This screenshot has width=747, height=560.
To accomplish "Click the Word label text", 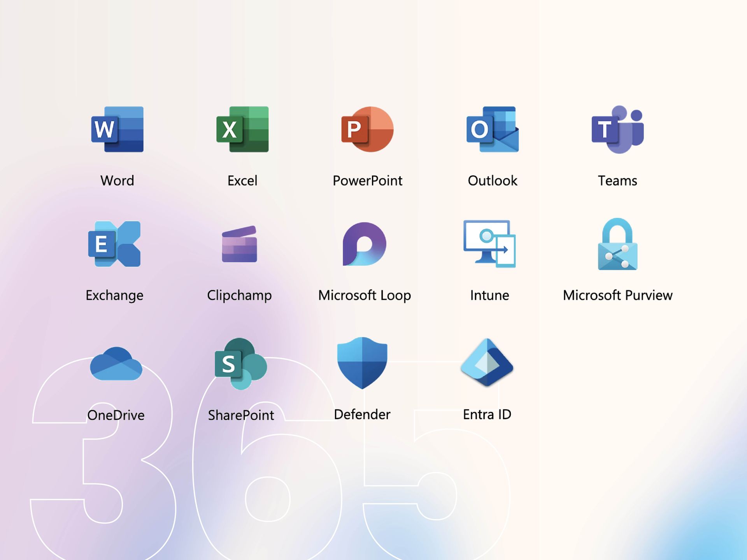I will point(117,180).
